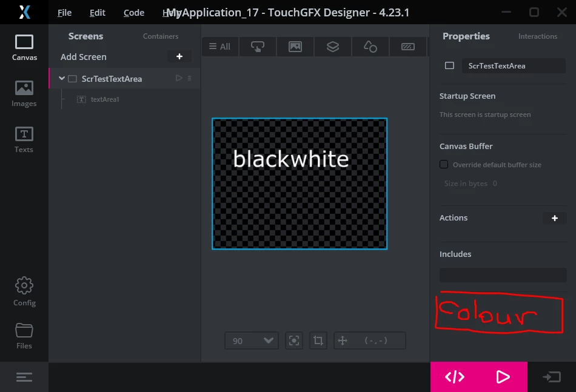The height and width of the screenshot is (392, 576).
Task: Click the Add Screen label
Action: (x=84, y=57)
